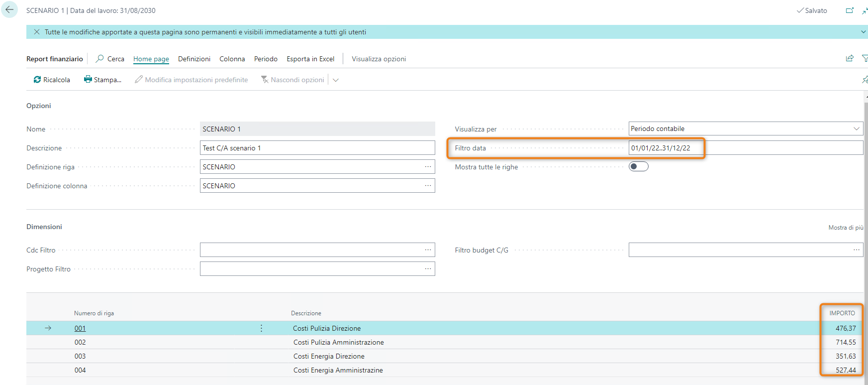Click the Stampa printer icon
The width and height of the screenshot is (868, 385).
[x=88, y=80]
